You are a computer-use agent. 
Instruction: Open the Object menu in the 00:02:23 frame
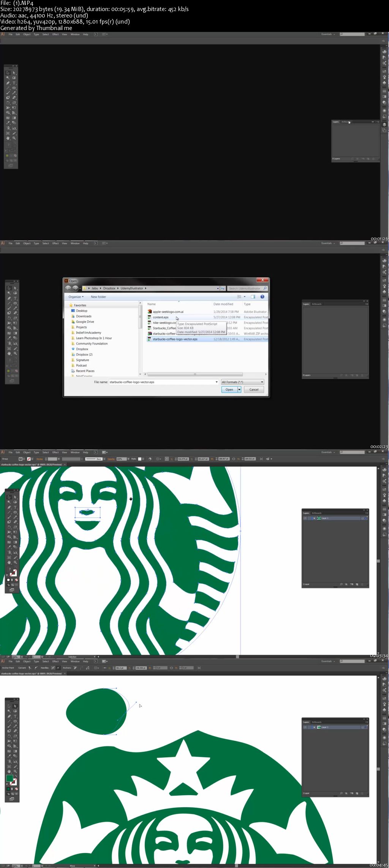coord(27,243)
